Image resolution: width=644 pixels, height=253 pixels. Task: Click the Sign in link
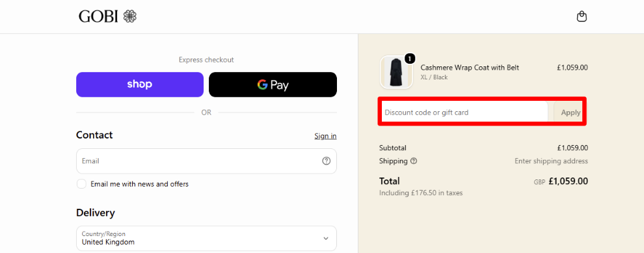(x=325, y=136)
